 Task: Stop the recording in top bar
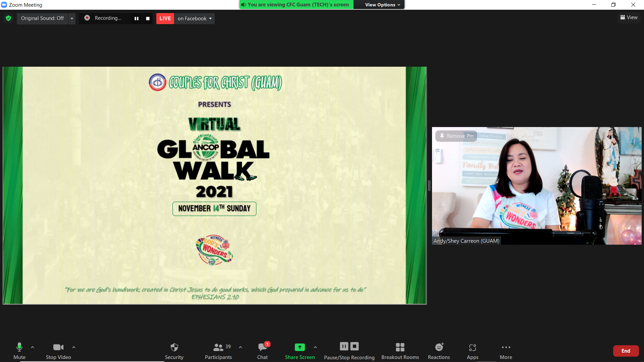148,18
